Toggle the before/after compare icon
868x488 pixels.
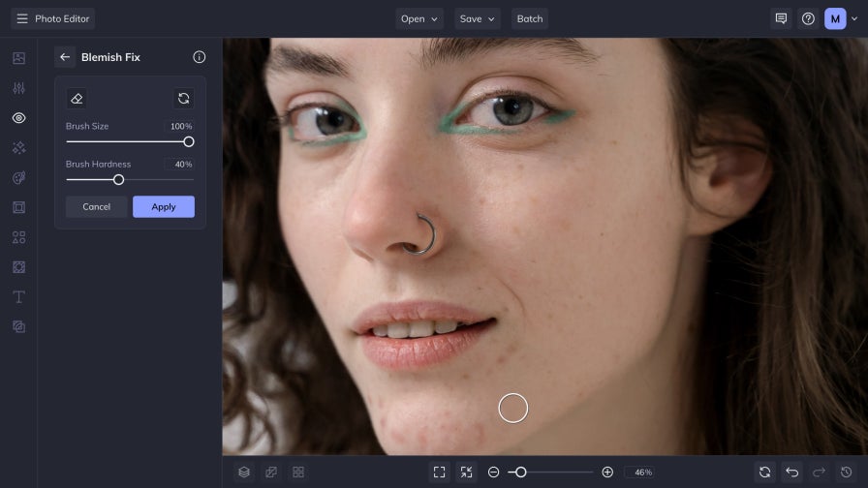tap(271, 472)
